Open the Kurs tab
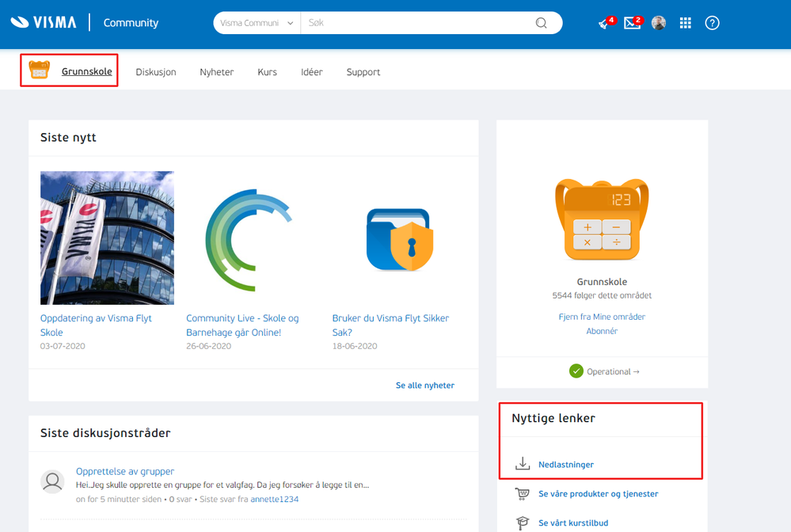Screen dimensions: 791x532 click(x=268, y=72)
